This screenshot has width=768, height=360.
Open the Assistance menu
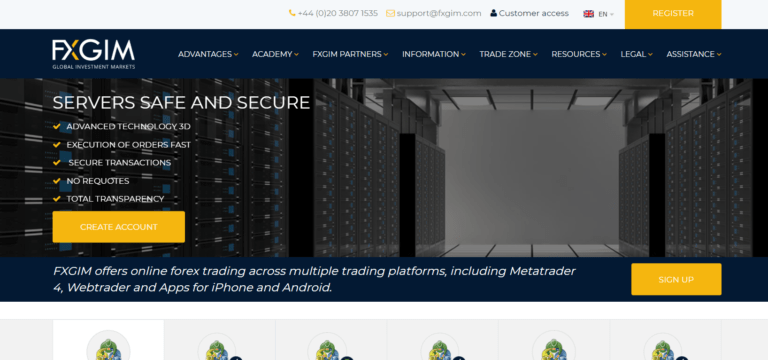[694, 54]
